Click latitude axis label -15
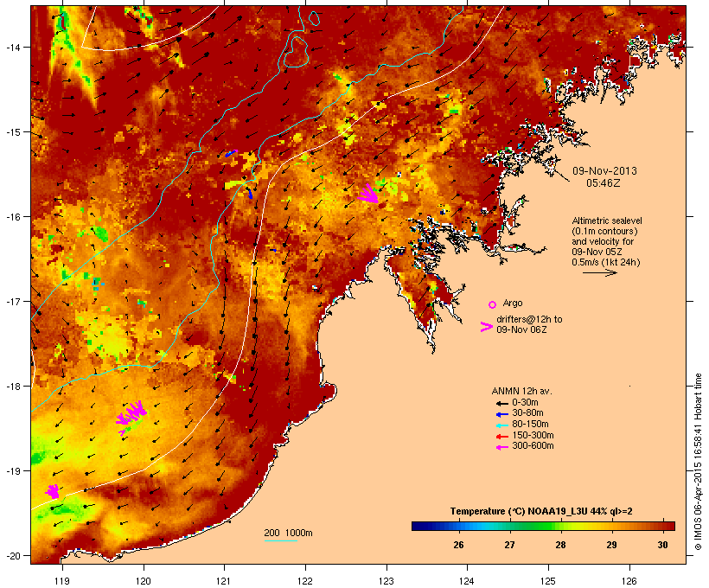The height and width of the screenshot is (588, 709). click(12, 132)
